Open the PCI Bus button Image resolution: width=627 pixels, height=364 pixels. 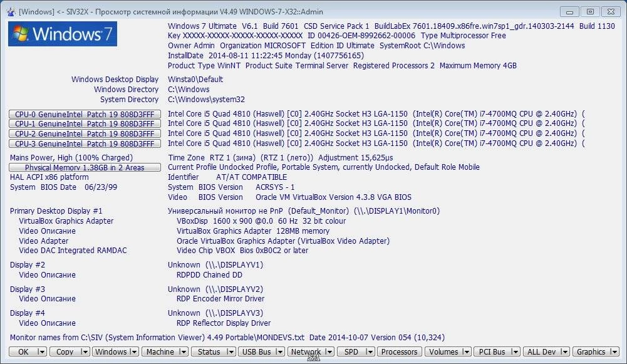(492, 351)
